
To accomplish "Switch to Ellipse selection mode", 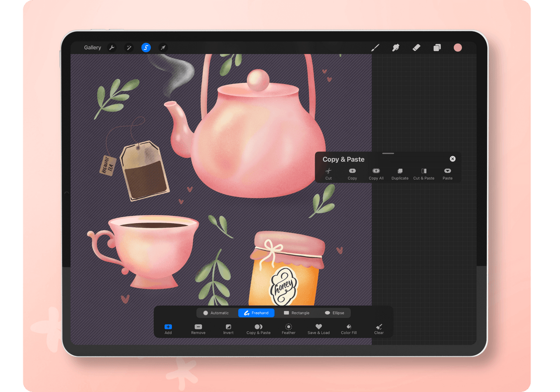I will click(x=334, y=313).
